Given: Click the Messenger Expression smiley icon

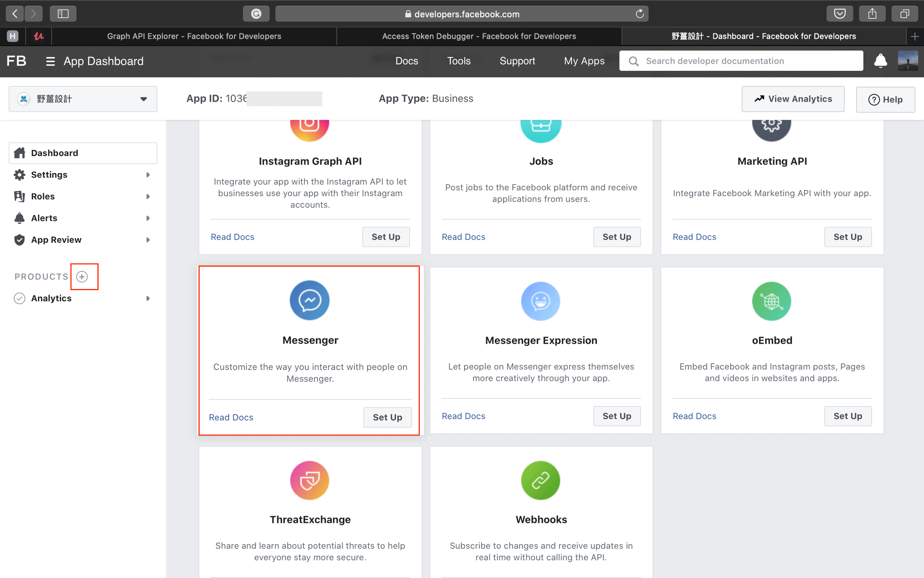Looking at the screenshot, I should 541,301.
